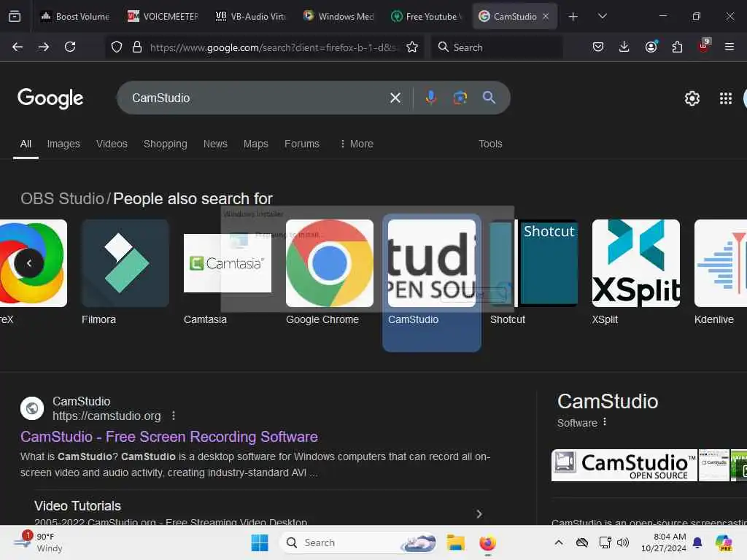The height and width of the screenshot is (560, 747).
Task: Click the Windows taskbar Search box
Action: (x=358, y=542)
